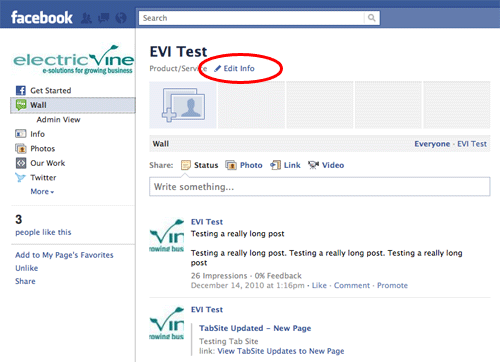The height and width of the screenshot is (362, 500).
Task: Open notifications globe icon
Action: [121, 18]
